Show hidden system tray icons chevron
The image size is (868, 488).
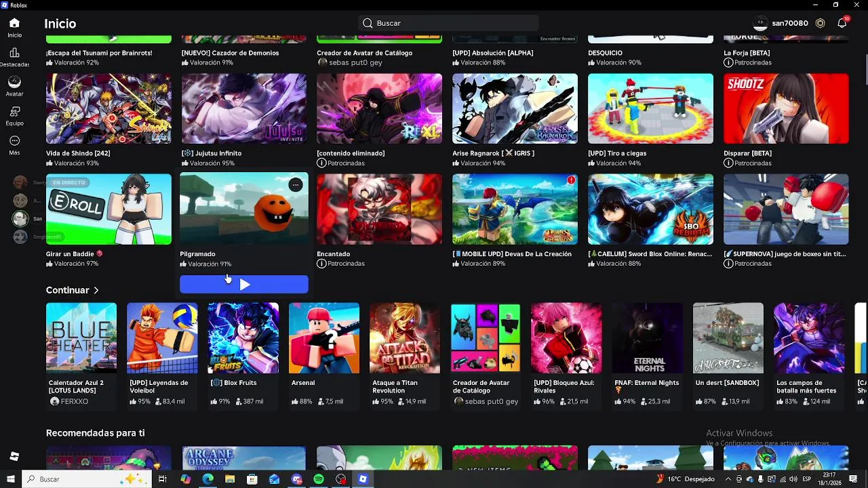coord(728,479)
